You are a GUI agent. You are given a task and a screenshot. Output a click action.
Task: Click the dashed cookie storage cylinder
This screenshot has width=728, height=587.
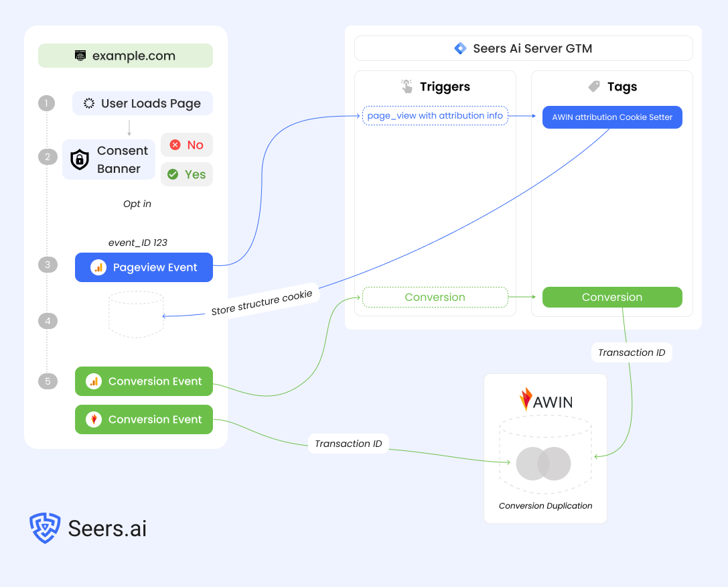136,314
